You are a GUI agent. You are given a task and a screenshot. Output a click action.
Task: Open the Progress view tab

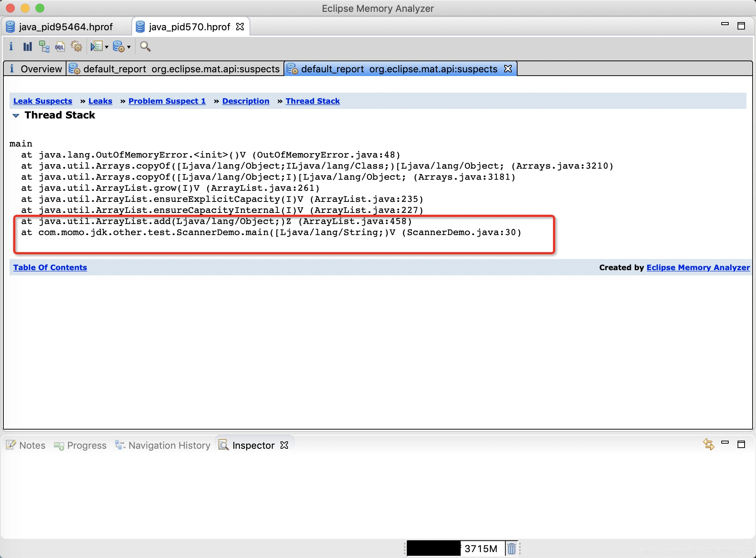(x=80, y=445)
